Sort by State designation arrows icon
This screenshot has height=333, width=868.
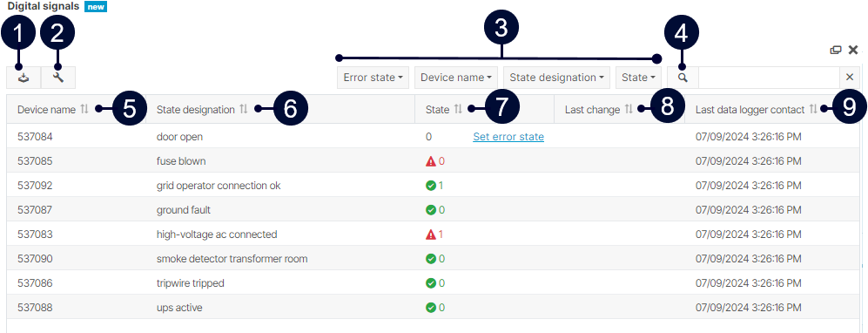coord(244,109)
